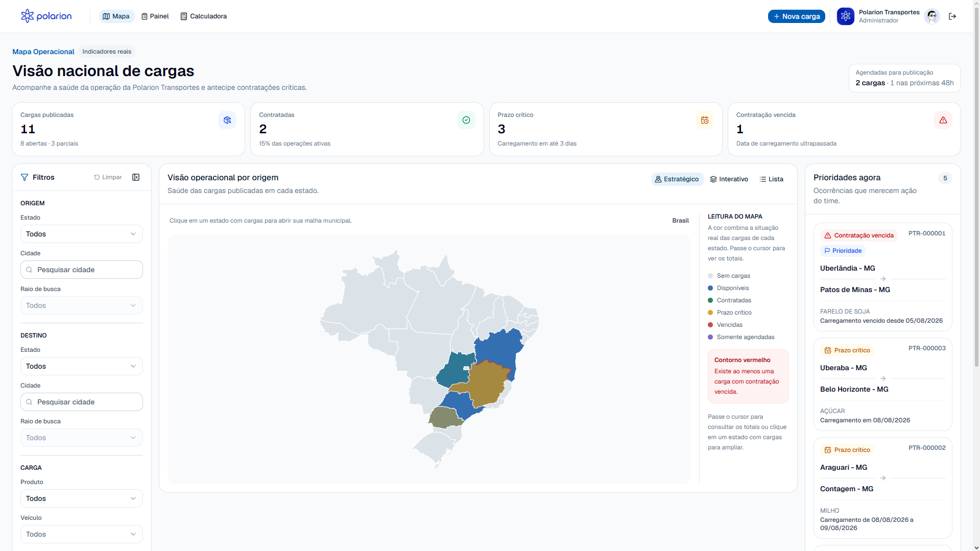Image resolution: width=980 pixels, height=551 pixels.
Task: Click the Prazo crítico calendar icon
Action: (705, 120)
